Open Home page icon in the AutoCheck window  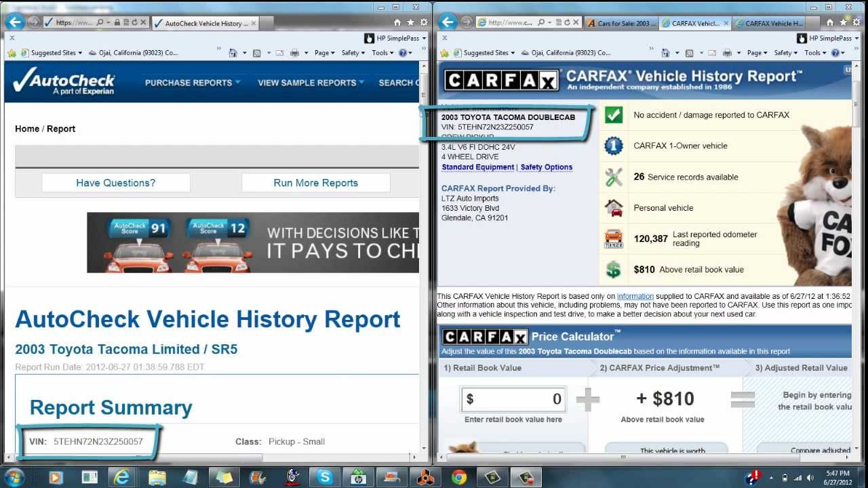[399, 22]
